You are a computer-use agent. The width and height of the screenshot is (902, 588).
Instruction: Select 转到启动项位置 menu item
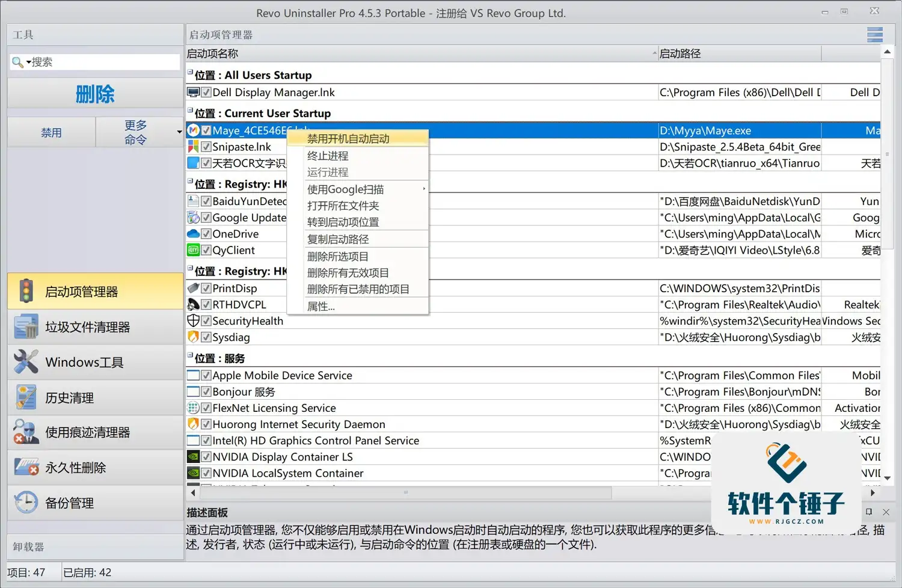[x=357, y=222]
